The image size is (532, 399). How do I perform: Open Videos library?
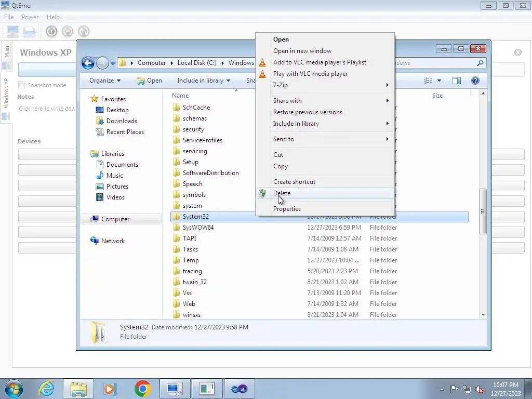(115, 197)
